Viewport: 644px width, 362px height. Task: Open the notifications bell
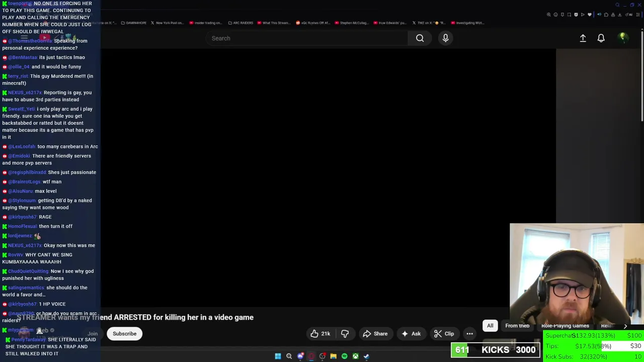pos(601,38)
